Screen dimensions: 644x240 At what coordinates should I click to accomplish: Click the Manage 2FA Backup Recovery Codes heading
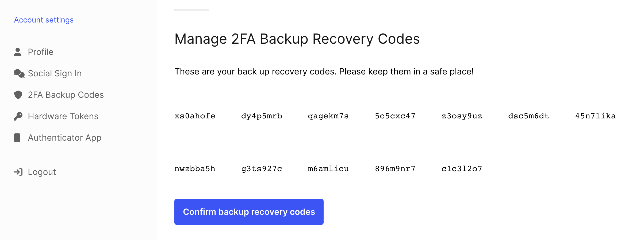coord(297,39)
